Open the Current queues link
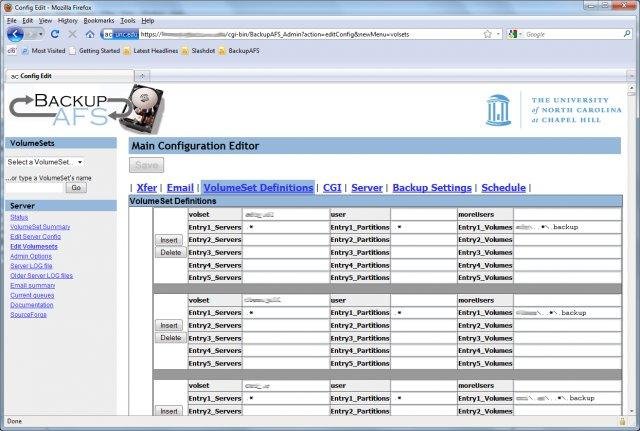The image size is (640, 431). [32, 295]
